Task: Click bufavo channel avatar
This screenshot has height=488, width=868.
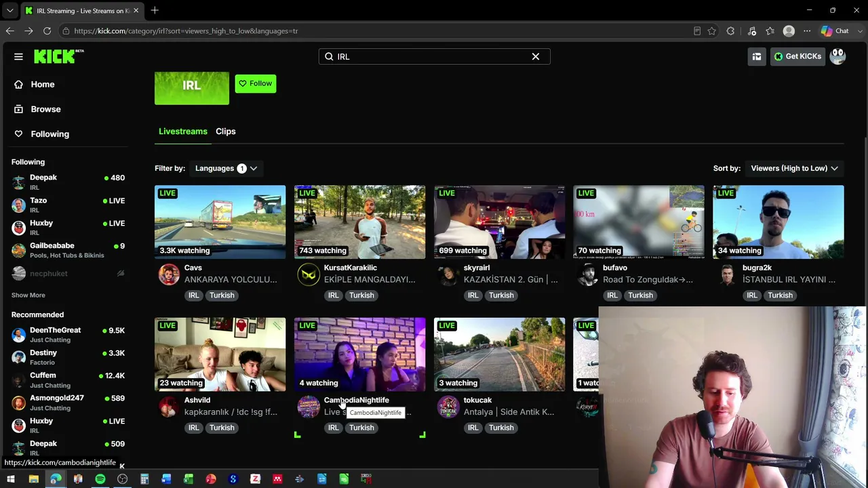Action: coord(588,274)
